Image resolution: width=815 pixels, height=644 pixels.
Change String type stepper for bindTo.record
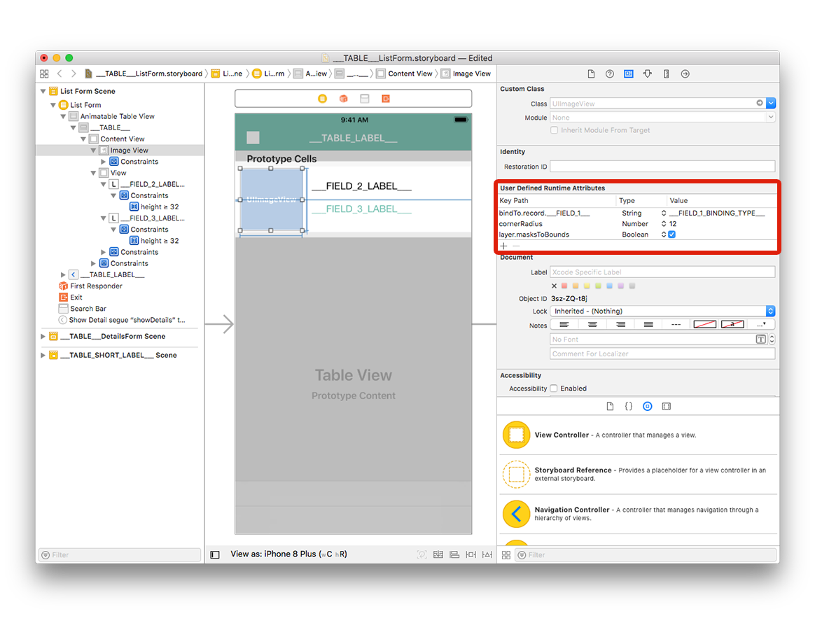tap(664, 213)
